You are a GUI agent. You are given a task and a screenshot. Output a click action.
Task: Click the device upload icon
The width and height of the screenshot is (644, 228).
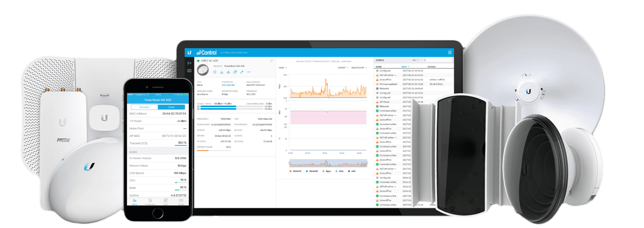pos(228,72)
